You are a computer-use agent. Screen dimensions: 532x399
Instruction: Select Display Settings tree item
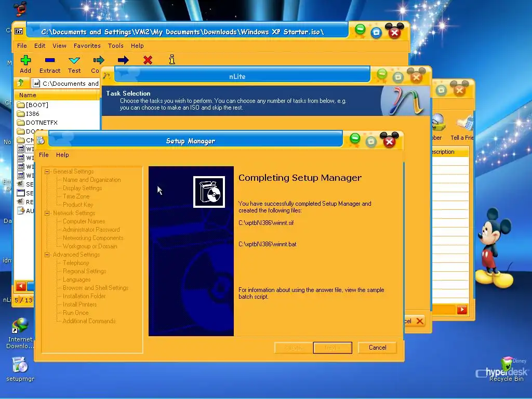[82, 188]
